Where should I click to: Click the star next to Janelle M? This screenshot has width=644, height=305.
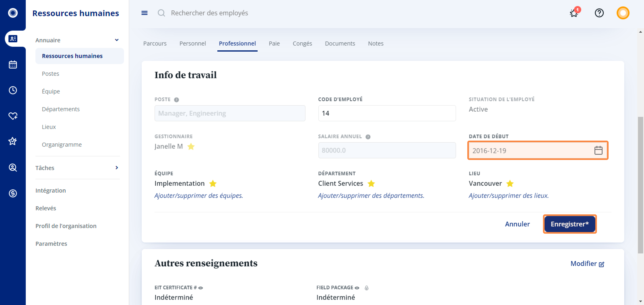point(191,146)
